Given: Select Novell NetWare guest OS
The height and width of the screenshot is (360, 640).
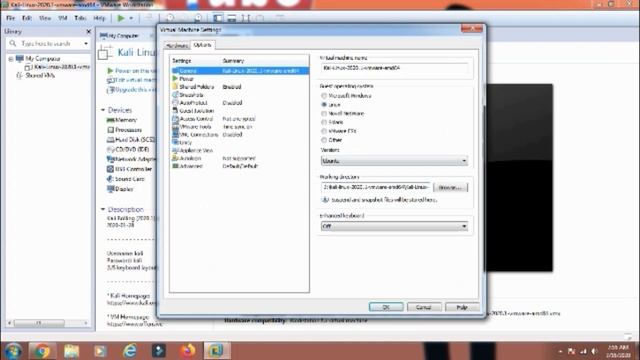Looking at the screenshot, I should [x=342, y=113].
